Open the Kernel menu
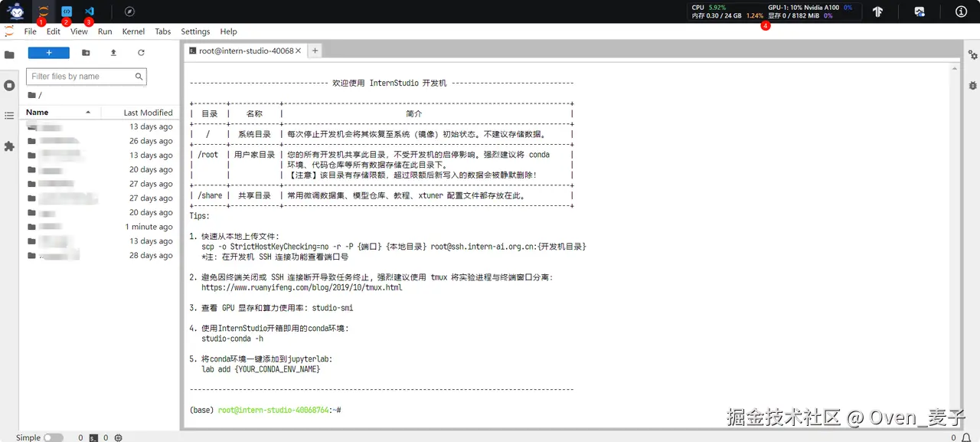Screen dimensions: 980x442 pyautogui.click(x=133, y=31)
